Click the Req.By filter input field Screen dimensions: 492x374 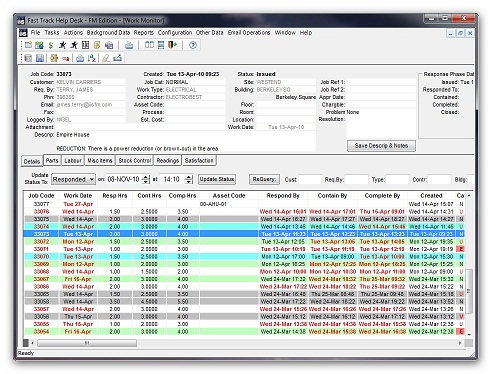[x=356, y=179]
